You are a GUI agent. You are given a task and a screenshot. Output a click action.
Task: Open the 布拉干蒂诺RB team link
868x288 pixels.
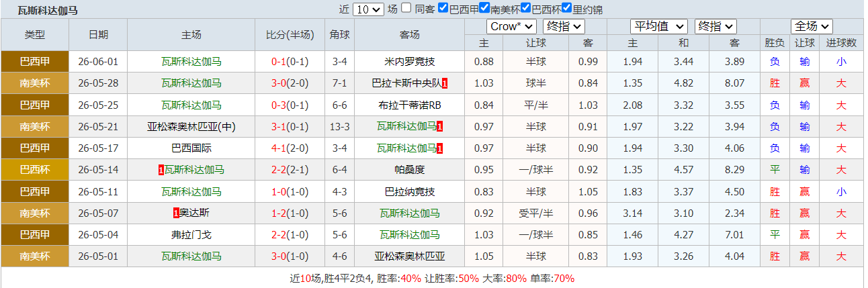pos(410,105)
